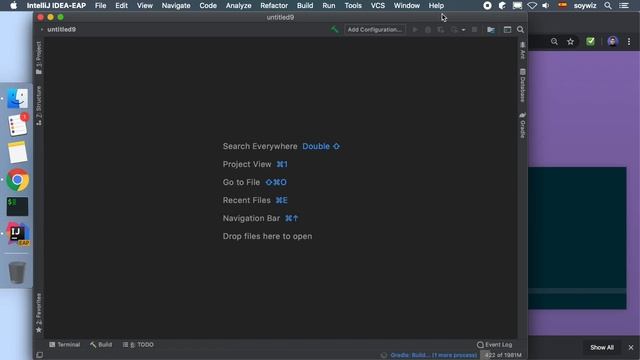Screen dimensions: 640x360
Task: Click the Wi-Fi icon in menu bar
Action: click(532, 6)
